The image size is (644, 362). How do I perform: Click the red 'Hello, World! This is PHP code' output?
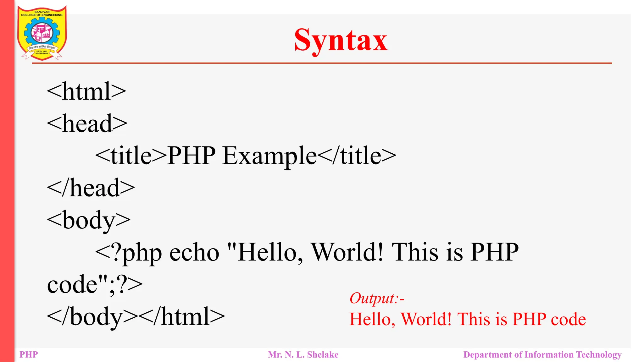pos(468,319)
